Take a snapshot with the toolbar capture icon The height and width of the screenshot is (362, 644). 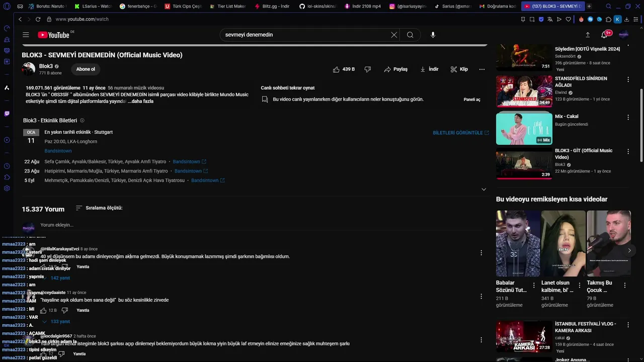[x=532, y=19]
